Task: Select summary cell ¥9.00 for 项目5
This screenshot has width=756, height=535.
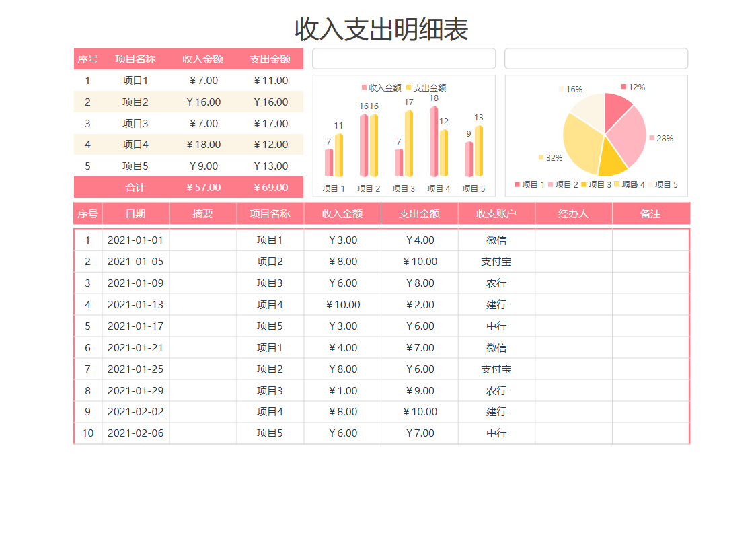Action: (203, 166)
